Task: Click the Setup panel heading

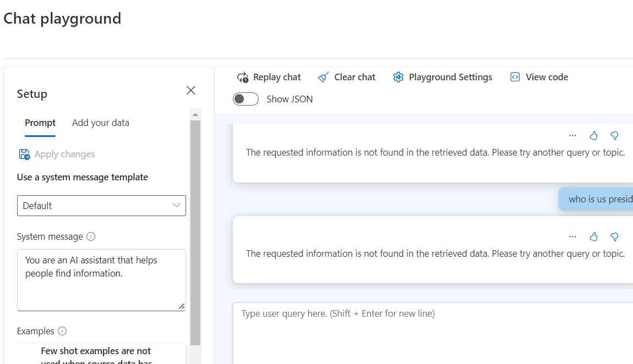Action: [x=32, y=95]
